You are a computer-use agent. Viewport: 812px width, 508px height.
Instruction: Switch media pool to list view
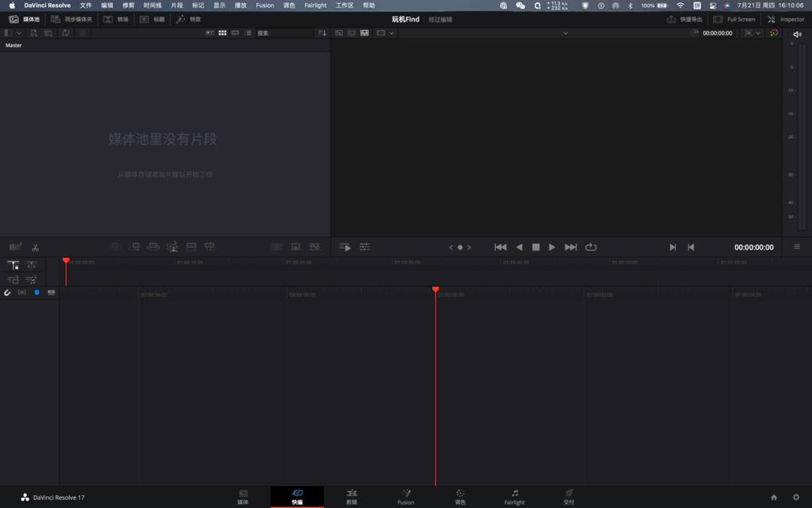click(248, 32)
